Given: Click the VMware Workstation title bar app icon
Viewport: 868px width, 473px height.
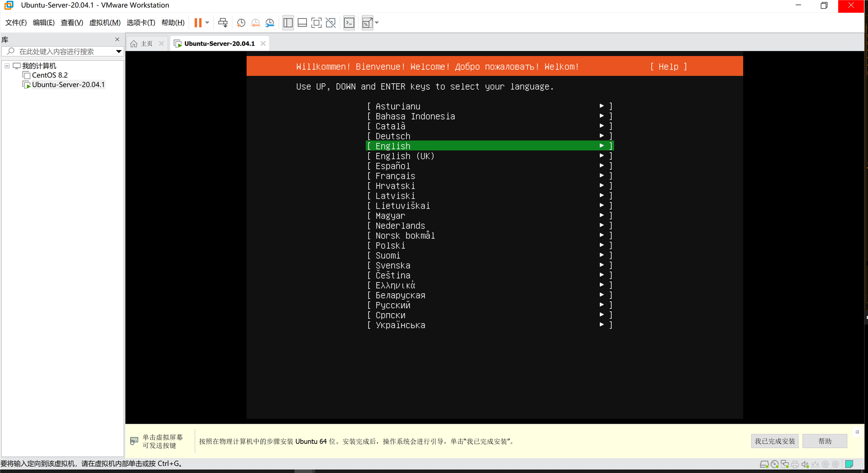Looking at the screenshot, I should [x=9, y=5].
